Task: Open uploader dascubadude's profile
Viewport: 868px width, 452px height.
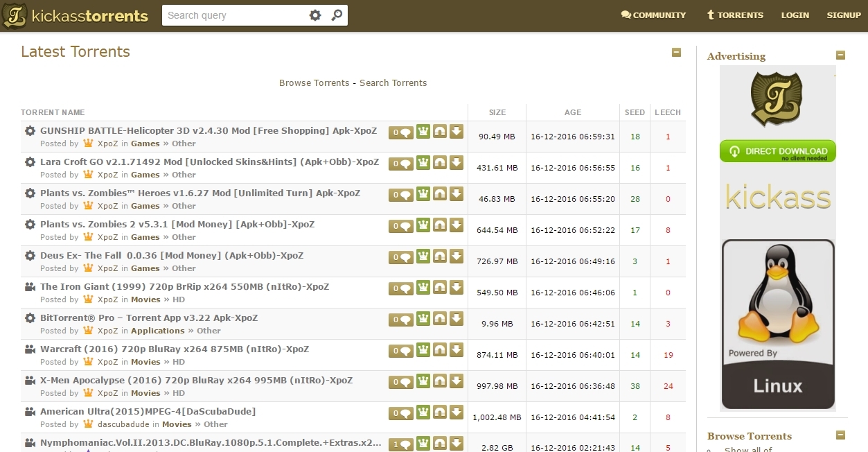Action: (x=124, y=424)
